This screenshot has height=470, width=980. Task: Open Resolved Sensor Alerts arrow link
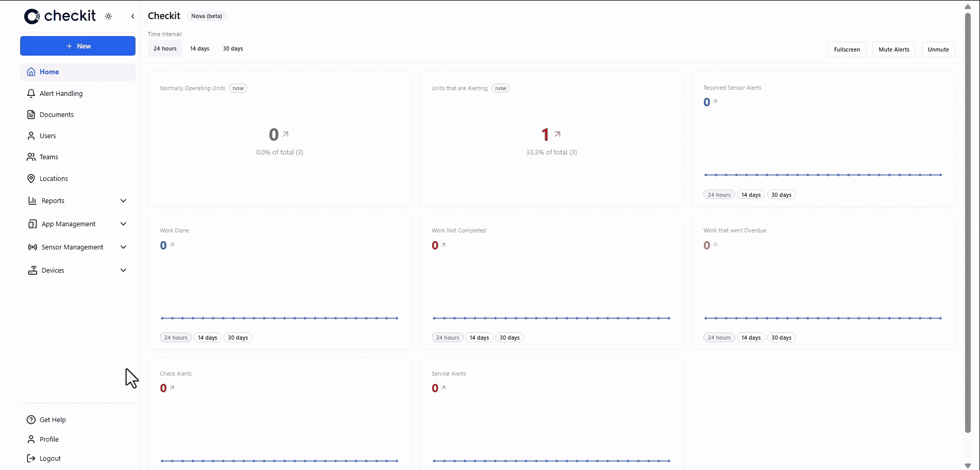[715, 102]
